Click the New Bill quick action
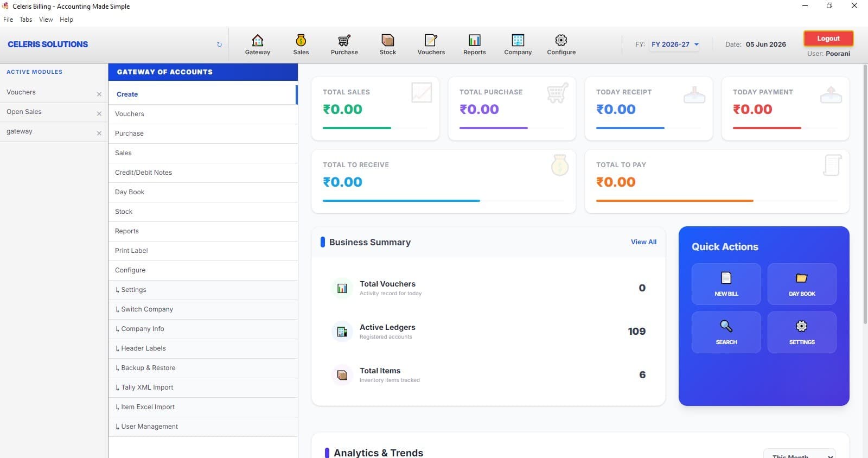868x458 pixels. tap(726, 284)
